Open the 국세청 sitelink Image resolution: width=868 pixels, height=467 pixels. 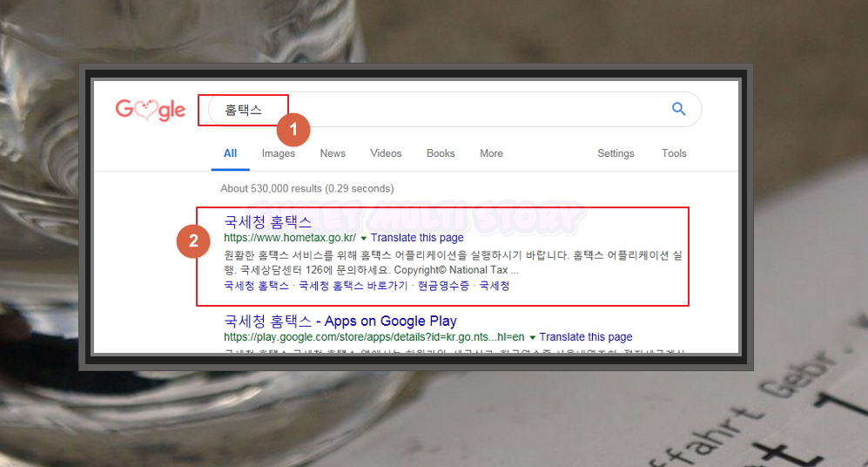click(x=495, y=286)
